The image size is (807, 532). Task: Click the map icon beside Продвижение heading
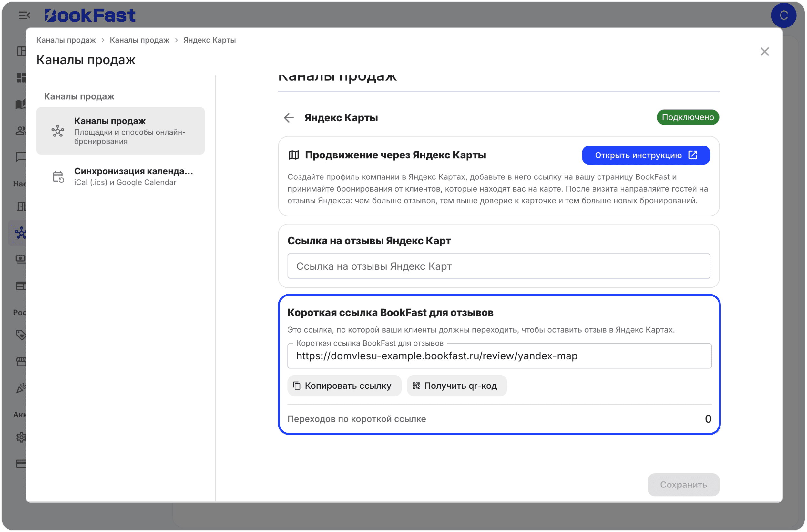click(294, 155)
